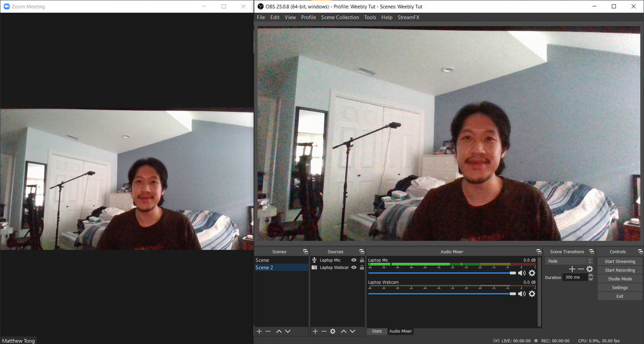This screenshot has height=344, width=644.
Task: Hide the Laptop Mic source via eye icon
Action: pos(354,260)
